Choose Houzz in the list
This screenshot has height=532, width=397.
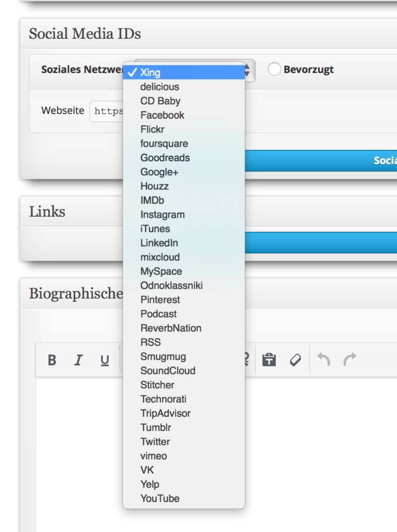pyautogui.click(x=183, y=186)
